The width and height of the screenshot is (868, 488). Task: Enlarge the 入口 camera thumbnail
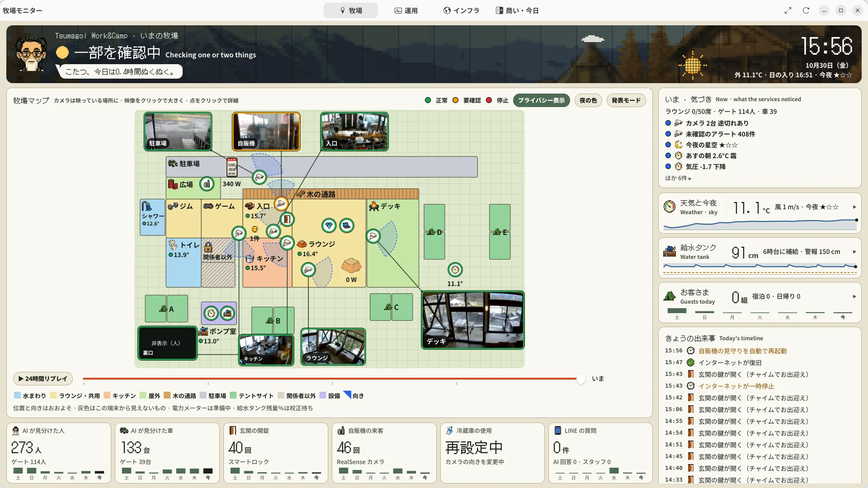point(354,131)
